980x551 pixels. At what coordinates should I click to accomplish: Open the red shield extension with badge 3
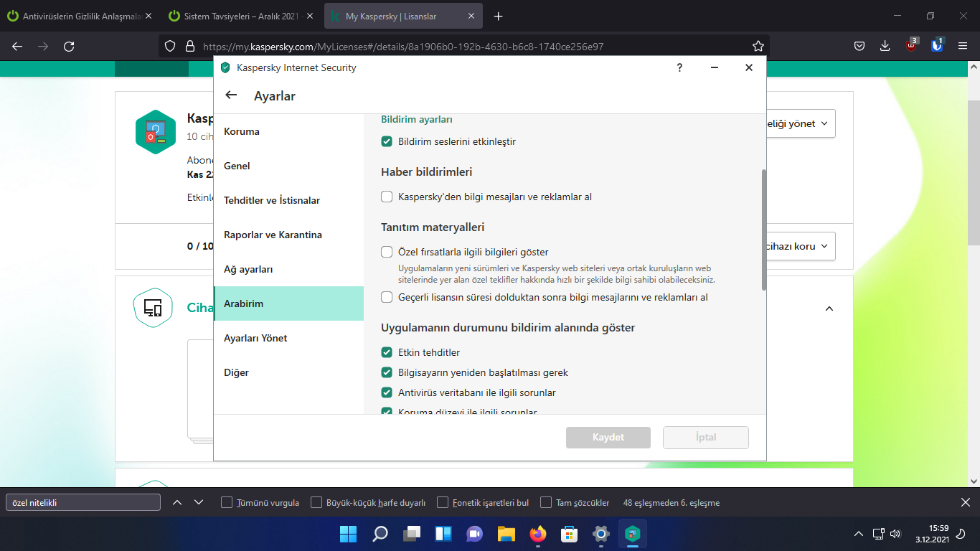pos(911,45)
